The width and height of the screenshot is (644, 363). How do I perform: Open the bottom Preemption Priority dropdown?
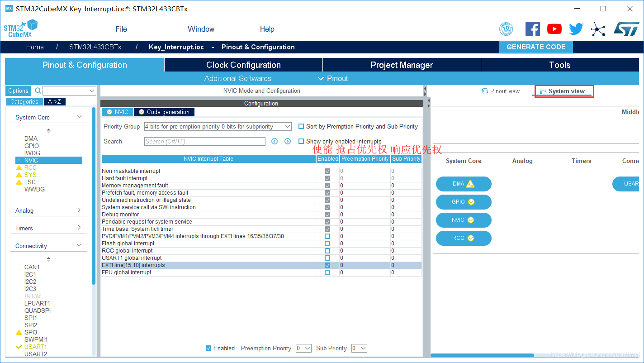point(303,348)
